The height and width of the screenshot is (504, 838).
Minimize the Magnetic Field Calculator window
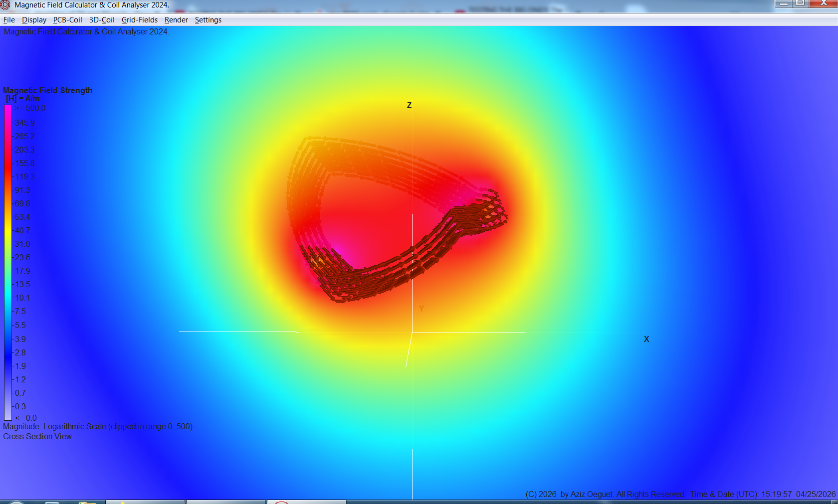click(784, 3)
